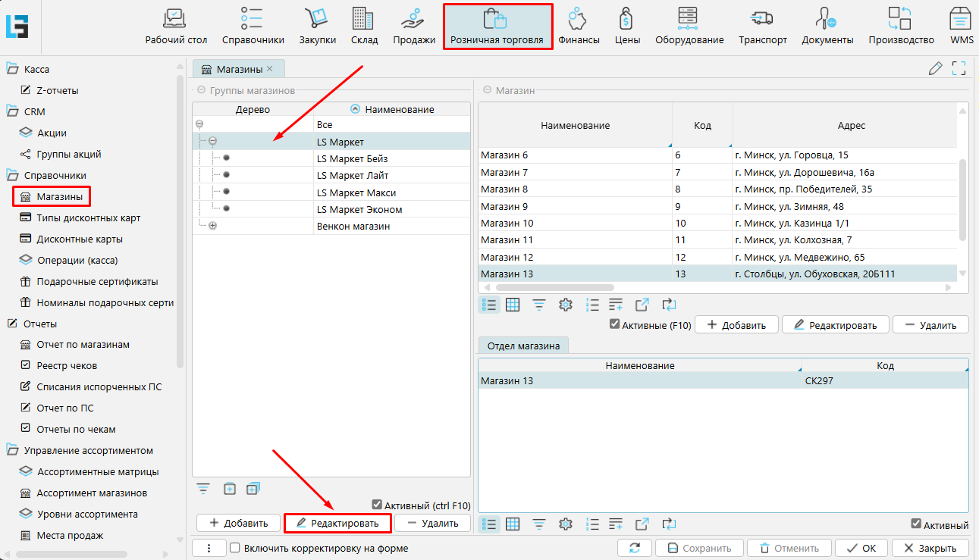Enable Включить корректировку на форме checkbox
The height and width of the screenshot is (560, 979).
235,548
